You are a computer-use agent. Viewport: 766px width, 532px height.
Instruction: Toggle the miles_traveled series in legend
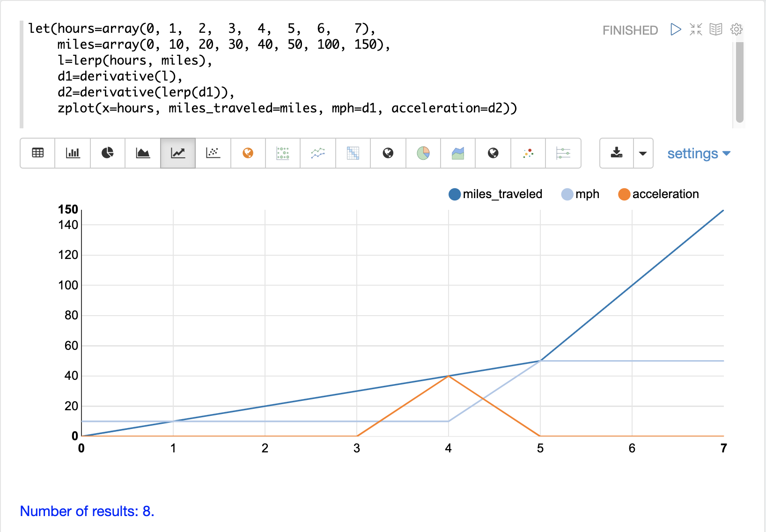tap(495, 194)
